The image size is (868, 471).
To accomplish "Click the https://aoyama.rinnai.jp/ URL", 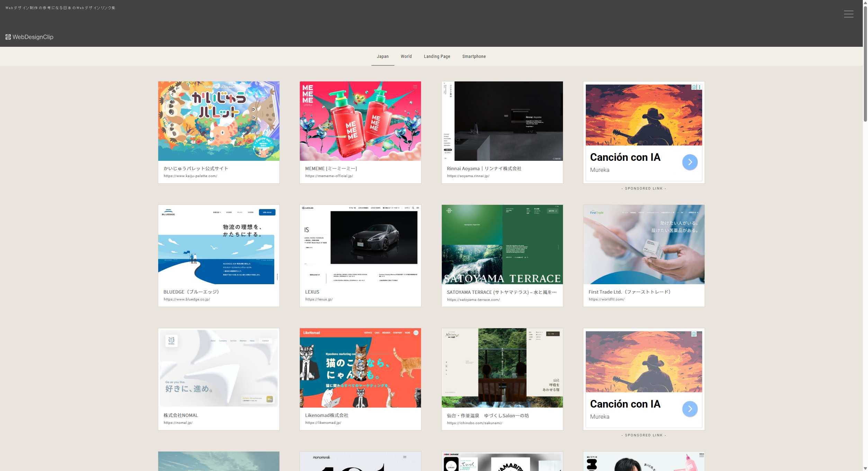I will [468, 176].
